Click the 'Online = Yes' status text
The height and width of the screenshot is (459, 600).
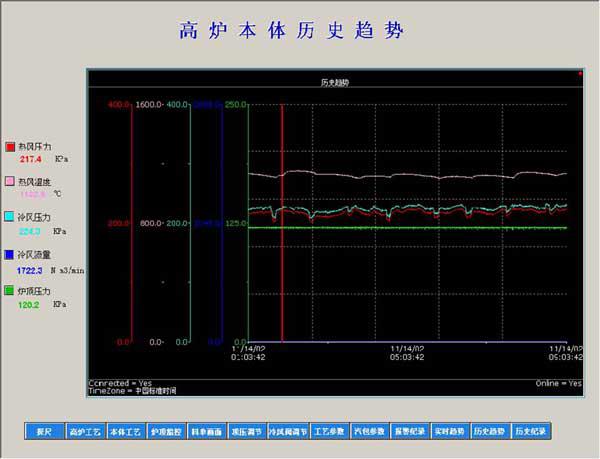coord(558,383)
